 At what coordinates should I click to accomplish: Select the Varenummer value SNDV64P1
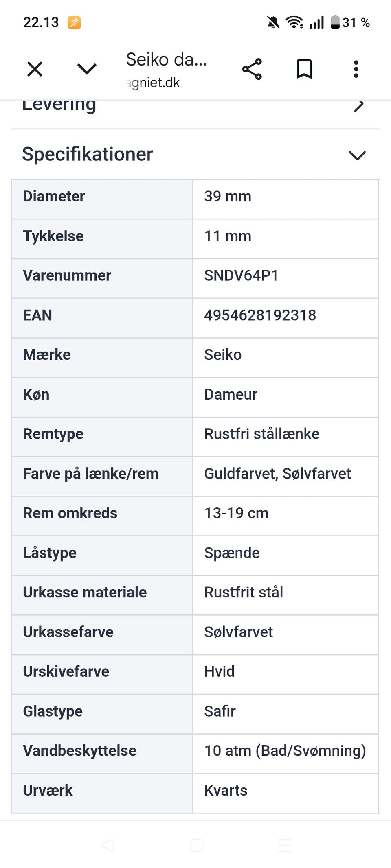[x=241, y=275]
